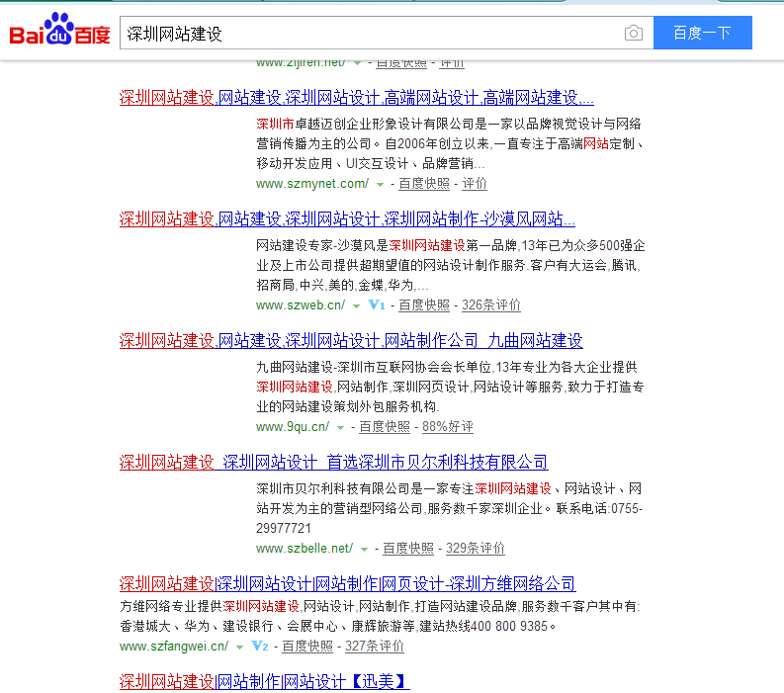Open result title for 沙漠风网站
This screenshot has width=784, height=693.
click(347, 219)
